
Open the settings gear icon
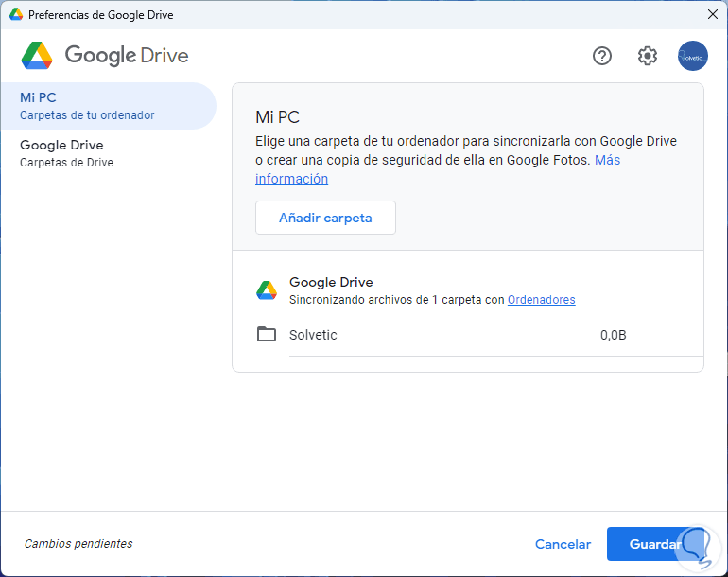click(648, 56)
